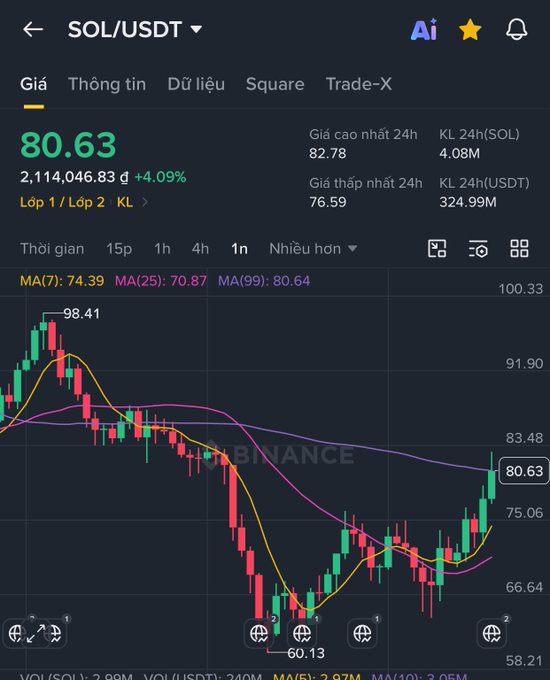Select the 1n daily timeframe

[239, 249]
